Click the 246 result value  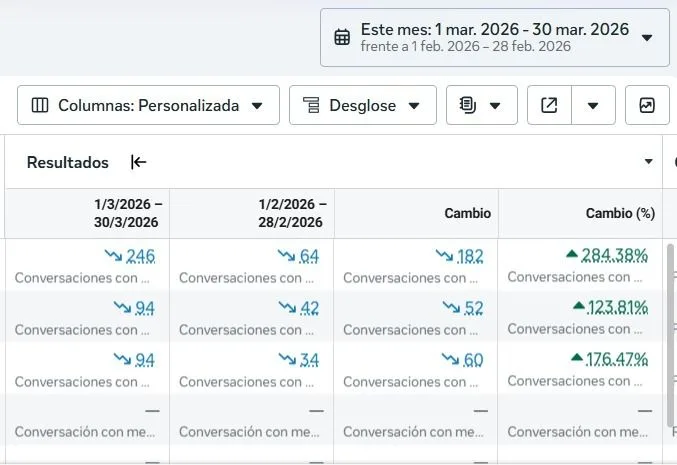point(140,256)
